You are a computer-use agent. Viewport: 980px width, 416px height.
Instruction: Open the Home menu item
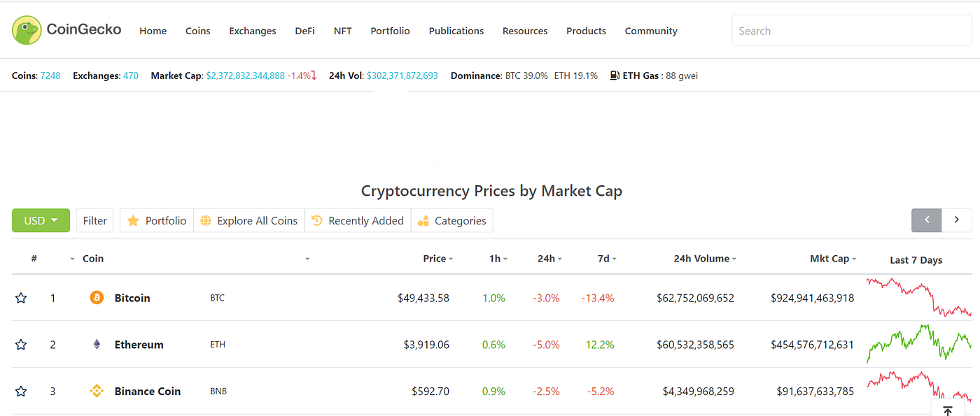pyautogui.click(x=153, y=31)
